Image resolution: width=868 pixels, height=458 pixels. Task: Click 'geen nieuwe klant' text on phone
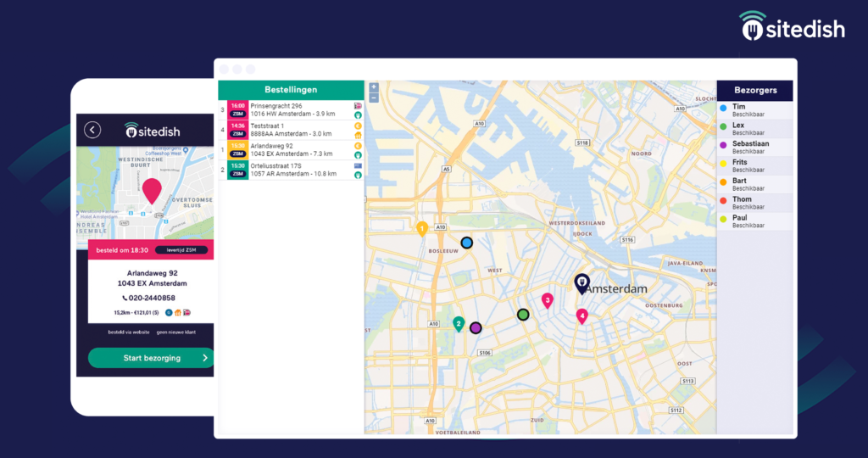(x=176, y=332)
